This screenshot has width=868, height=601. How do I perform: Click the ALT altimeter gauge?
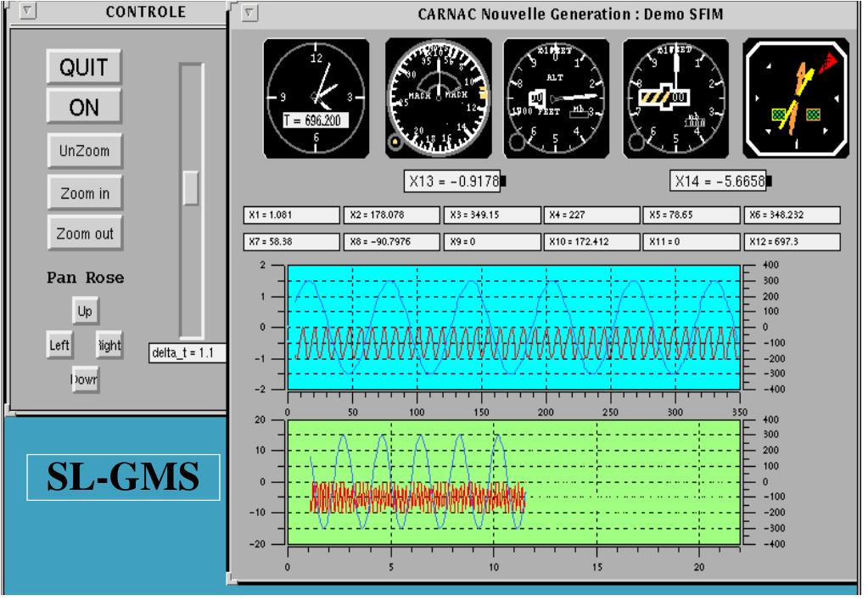[x=557, y=98]
